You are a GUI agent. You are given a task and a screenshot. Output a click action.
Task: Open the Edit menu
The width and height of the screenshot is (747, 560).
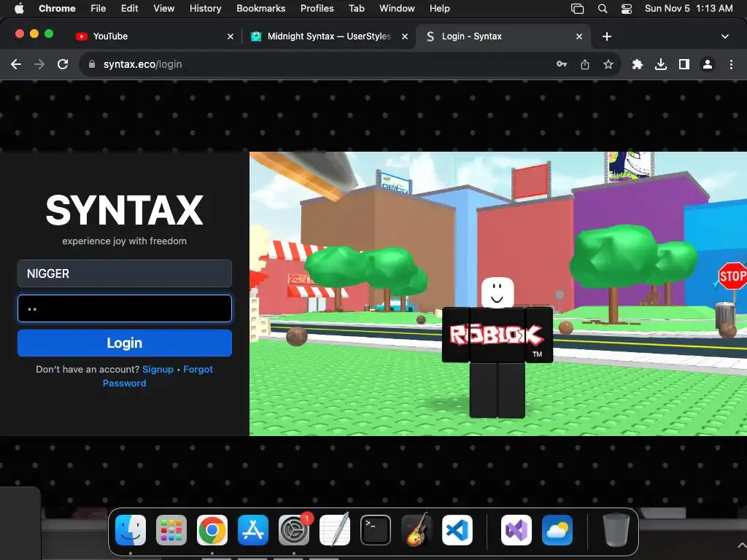pyautogui.click(x=130, y=9)
